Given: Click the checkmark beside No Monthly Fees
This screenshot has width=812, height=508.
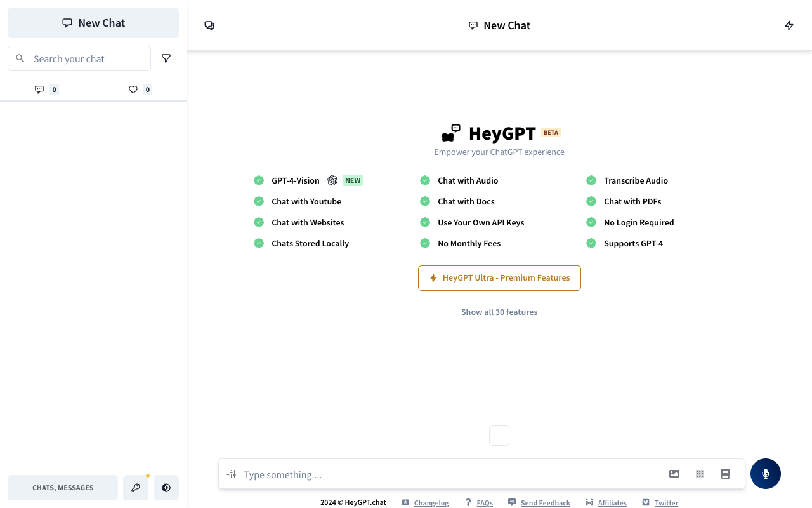Looking at the screenshot, I should click(425, 243).
